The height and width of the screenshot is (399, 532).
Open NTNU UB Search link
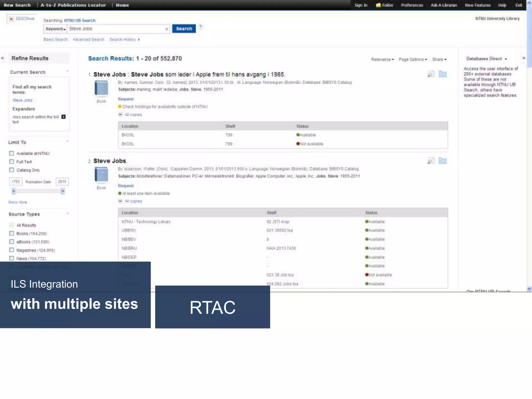point(80,21)
